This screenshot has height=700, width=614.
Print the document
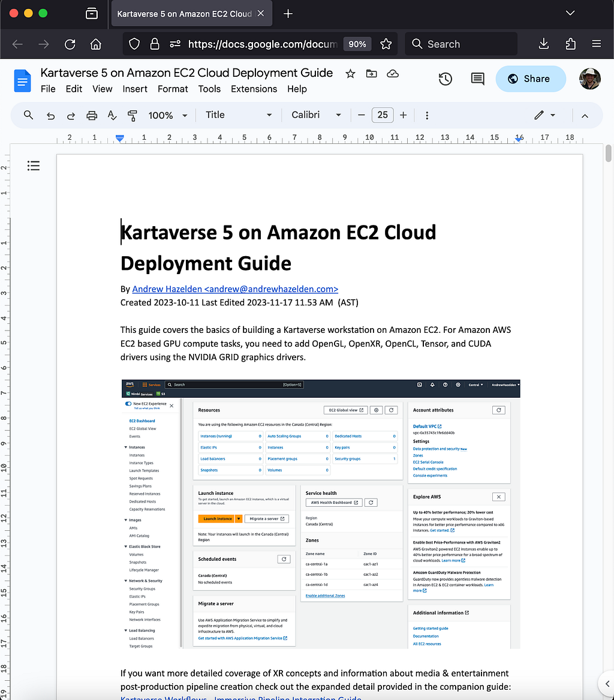point(92,116)
